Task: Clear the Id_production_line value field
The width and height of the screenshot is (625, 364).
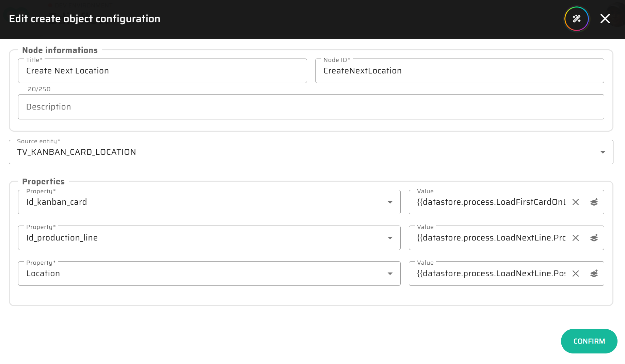Action: [x=576, y=238]
